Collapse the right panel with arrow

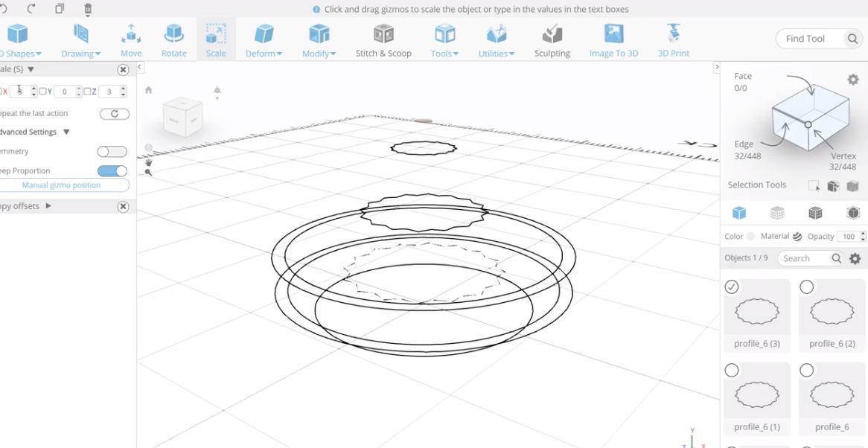coord(716,67)
